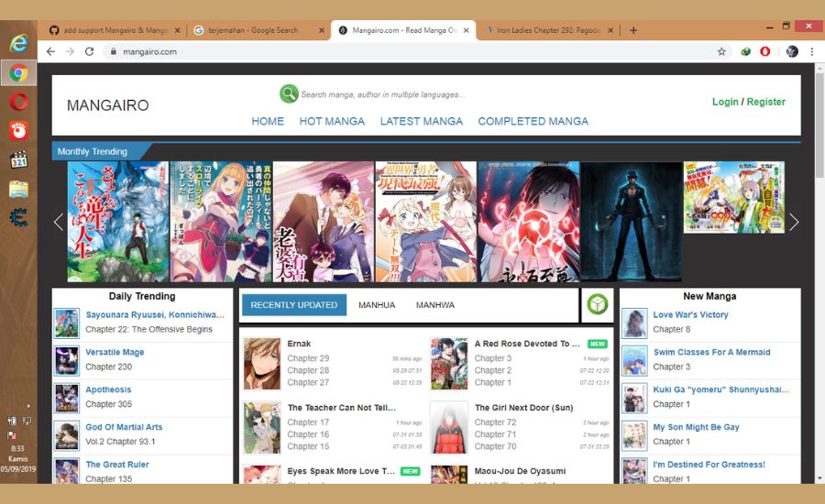Close the Iron Ladies Chapter 292 tab
The width and height of the screenshot is (825, 504).
[610, 30]
